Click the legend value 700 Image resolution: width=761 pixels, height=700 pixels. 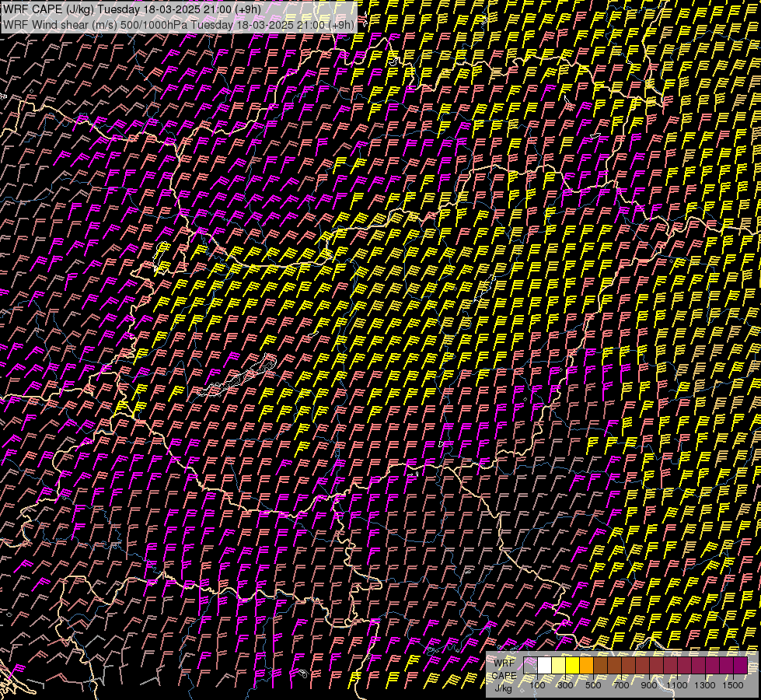pos(621,685)
